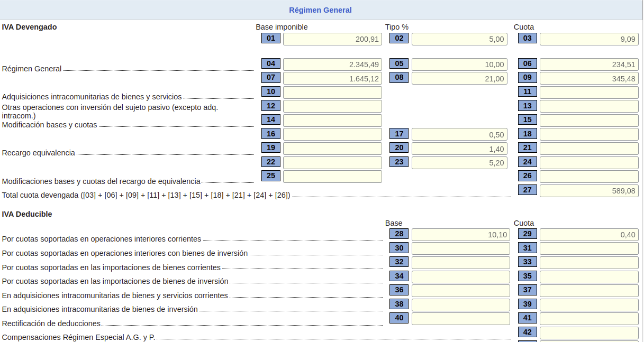Click empty field 42 for Compensaciones Régimen Especial
This screenshot has width=644, height=342.
[x=588, y=333]
